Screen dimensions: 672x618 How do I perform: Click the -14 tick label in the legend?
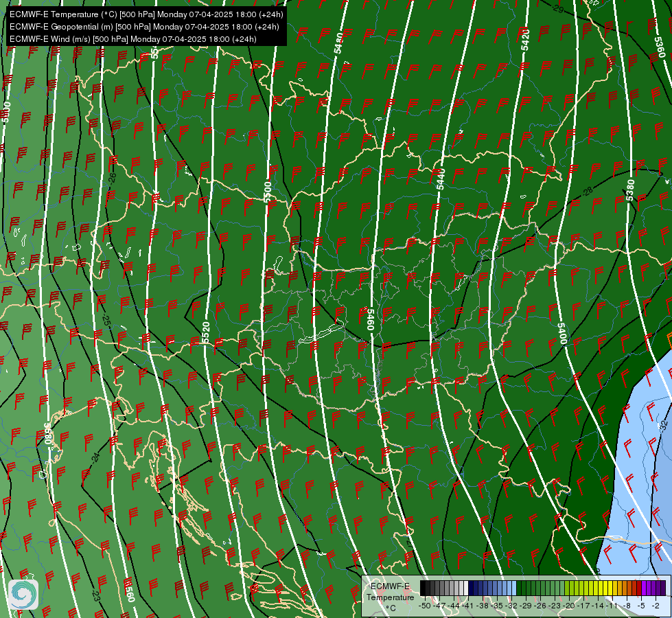(x=599, y=606)
